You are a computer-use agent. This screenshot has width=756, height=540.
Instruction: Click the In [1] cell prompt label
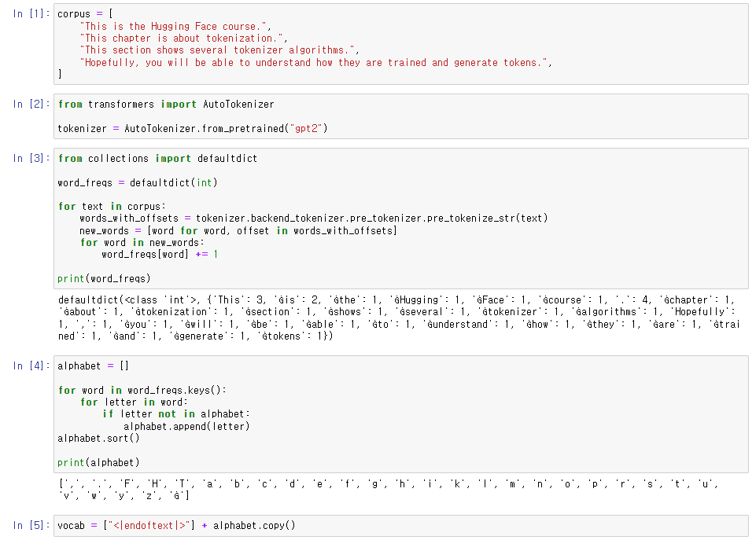coord(31,13)
